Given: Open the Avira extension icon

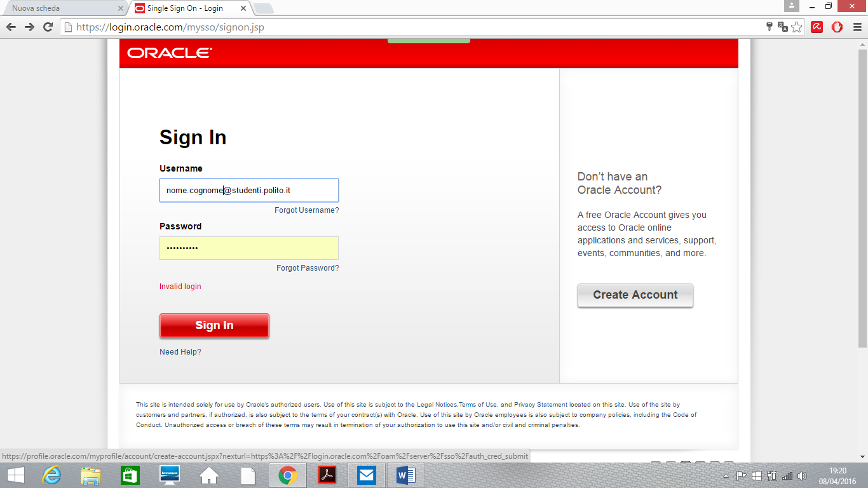Looking at the screenshot, I should point(817,27).
